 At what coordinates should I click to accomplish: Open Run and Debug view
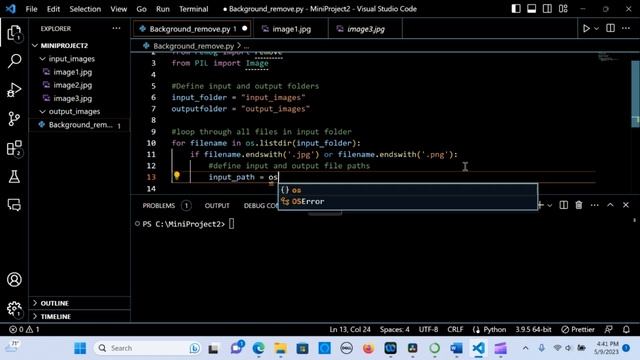coord(14,90)
